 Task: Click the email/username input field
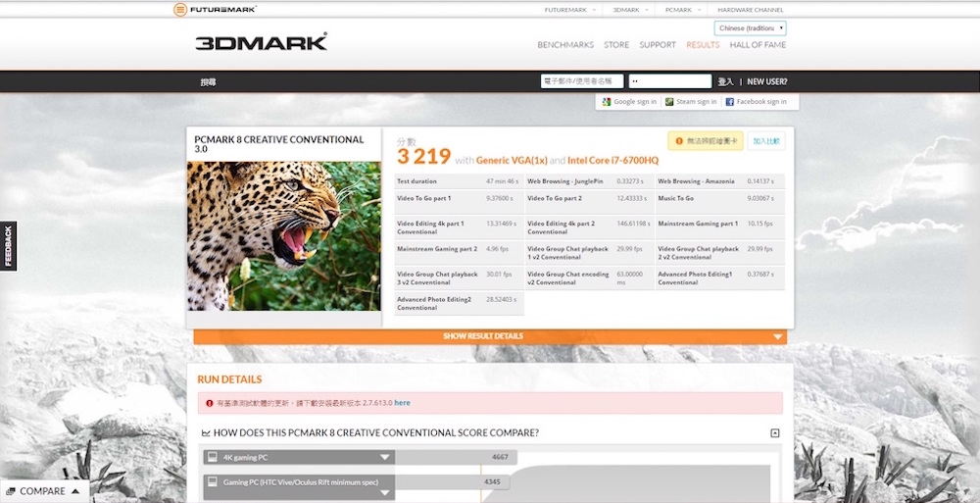coord(582,81)
